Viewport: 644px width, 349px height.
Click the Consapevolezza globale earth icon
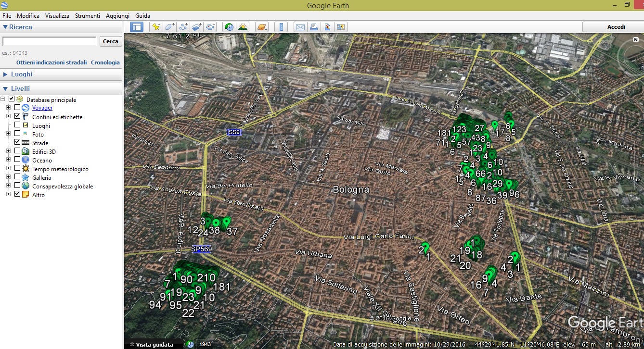(x=26, y=186)
